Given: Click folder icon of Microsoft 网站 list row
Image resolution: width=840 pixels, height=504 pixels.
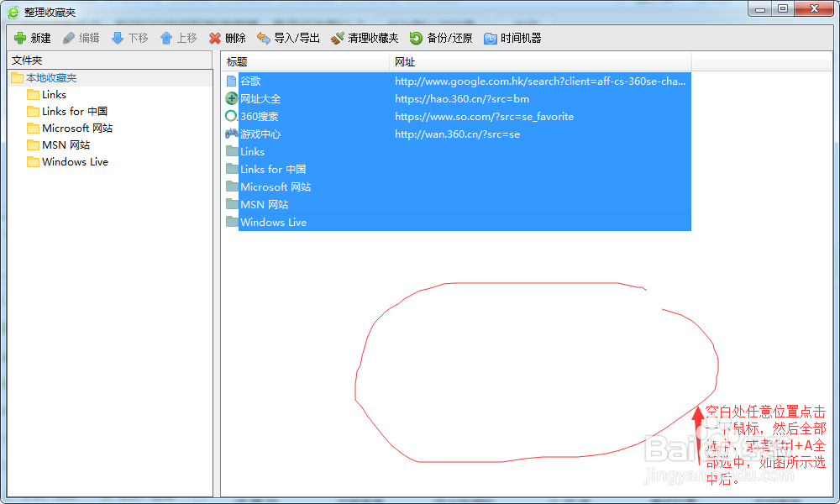Looking at the screenshot, I should tap(232, 186).
